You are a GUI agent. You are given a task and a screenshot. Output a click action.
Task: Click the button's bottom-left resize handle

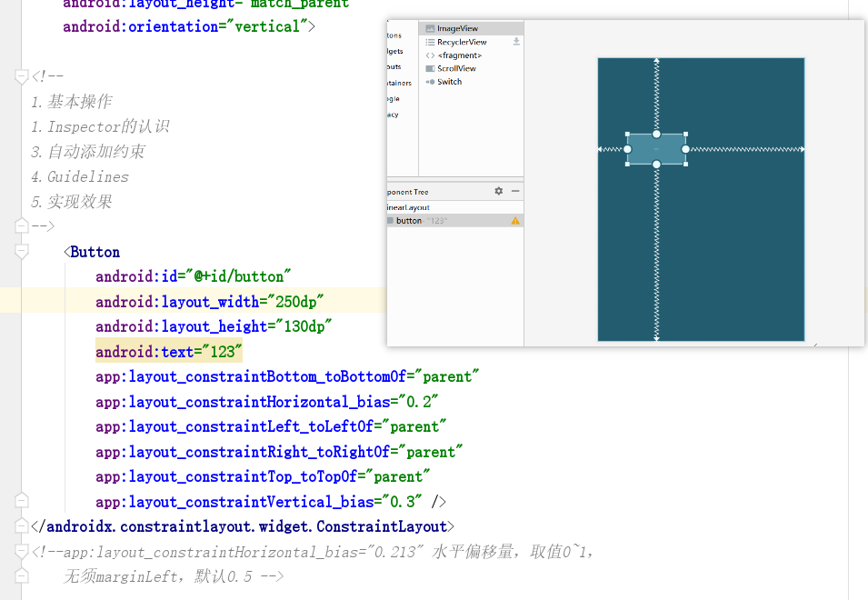[x=627, y=165]
